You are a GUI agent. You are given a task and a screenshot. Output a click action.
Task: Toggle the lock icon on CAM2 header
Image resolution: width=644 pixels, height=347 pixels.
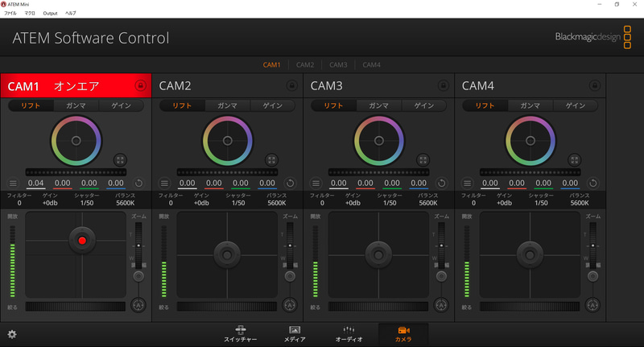(291, 86)
